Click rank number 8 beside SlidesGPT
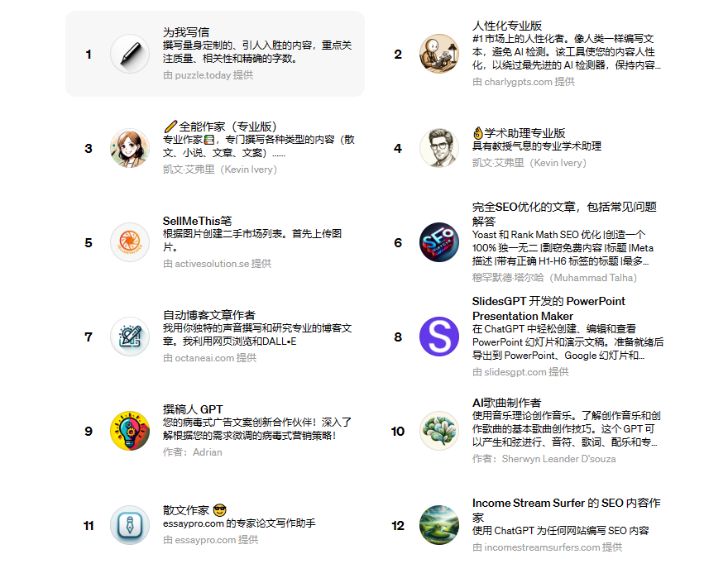728x578 pixels. pyautogui.click(x=398, y=337)
